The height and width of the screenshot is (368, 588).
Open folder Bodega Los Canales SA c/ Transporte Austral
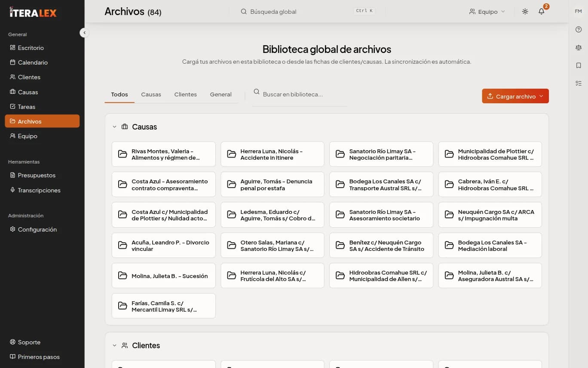(x=381, y=185)
